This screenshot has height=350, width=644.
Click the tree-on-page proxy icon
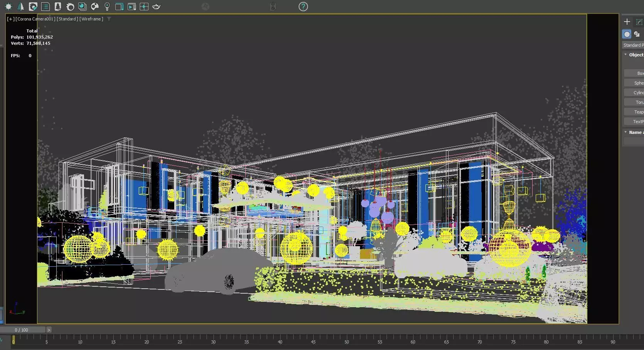pos(58,7)
